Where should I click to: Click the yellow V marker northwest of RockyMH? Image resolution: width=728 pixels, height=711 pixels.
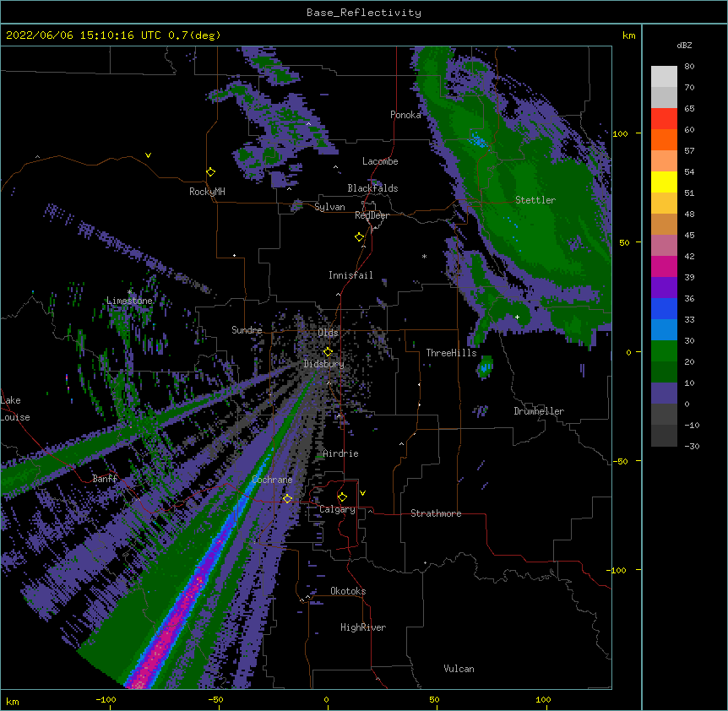pos(148,155)
